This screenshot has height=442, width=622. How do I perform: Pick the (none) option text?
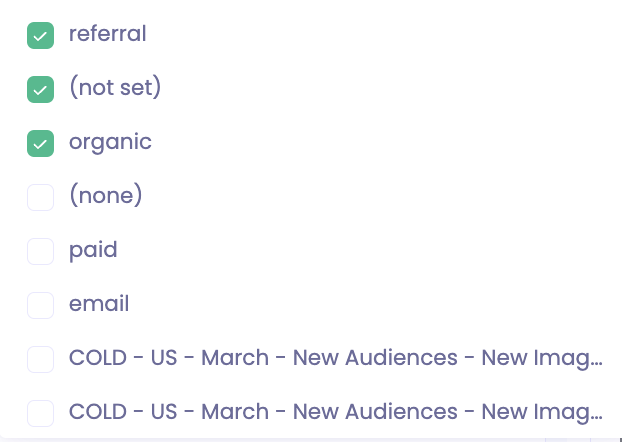pos(106,196)
